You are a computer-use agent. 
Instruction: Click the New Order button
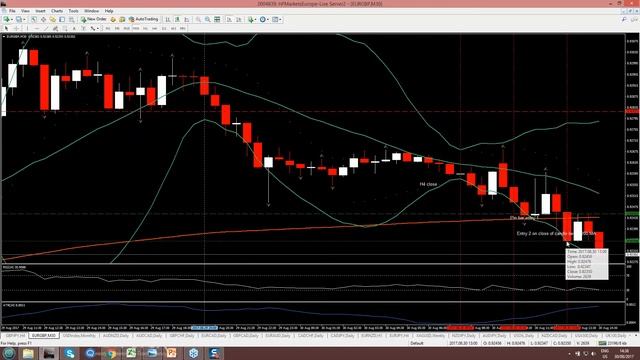94,19
